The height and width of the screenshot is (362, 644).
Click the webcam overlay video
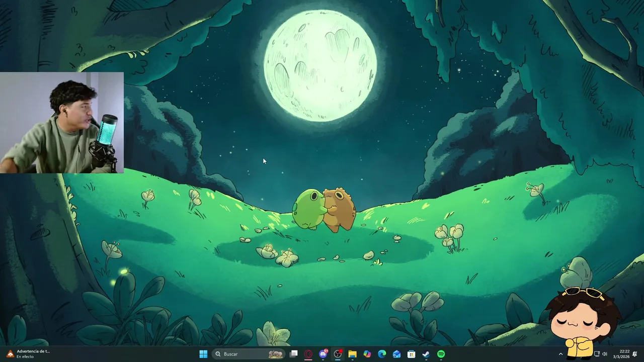coord(62,123)
